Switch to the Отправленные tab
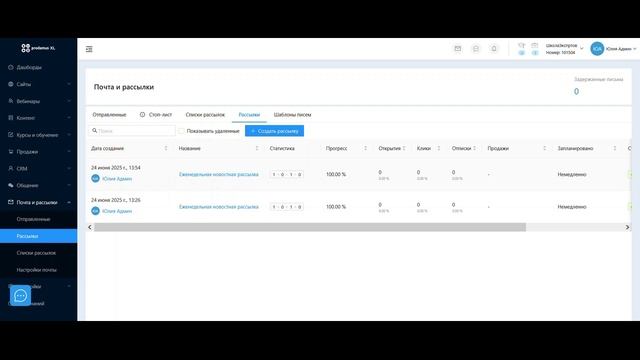This screenshot has width=640, height=360. [x=109, y=115]
